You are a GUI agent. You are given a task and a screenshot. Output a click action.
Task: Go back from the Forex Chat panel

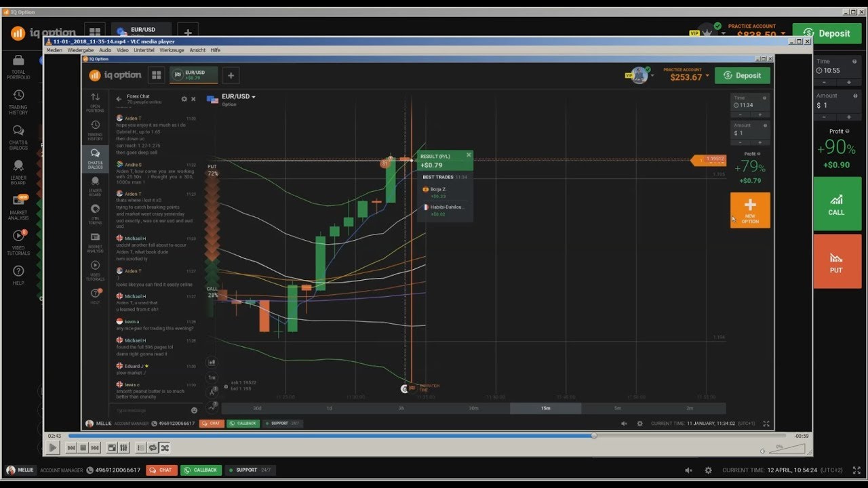119,99
